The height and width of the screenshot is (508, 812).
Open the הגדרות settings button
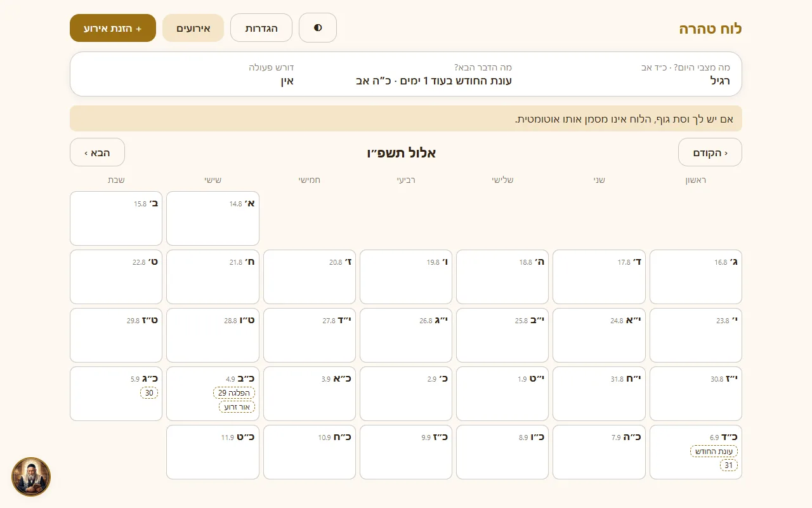click(x=261, y=28)
